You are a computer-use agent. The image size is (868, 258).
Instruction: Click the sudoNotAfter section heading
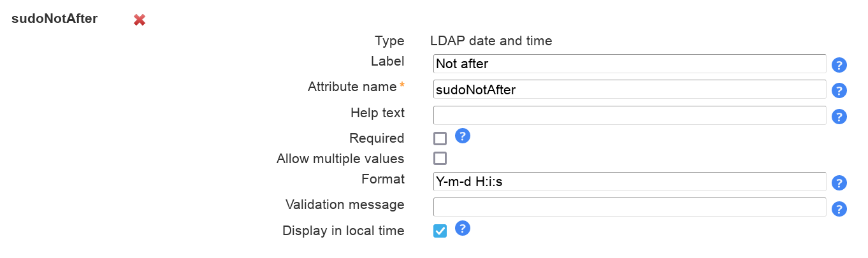click(x=55, y=18)
